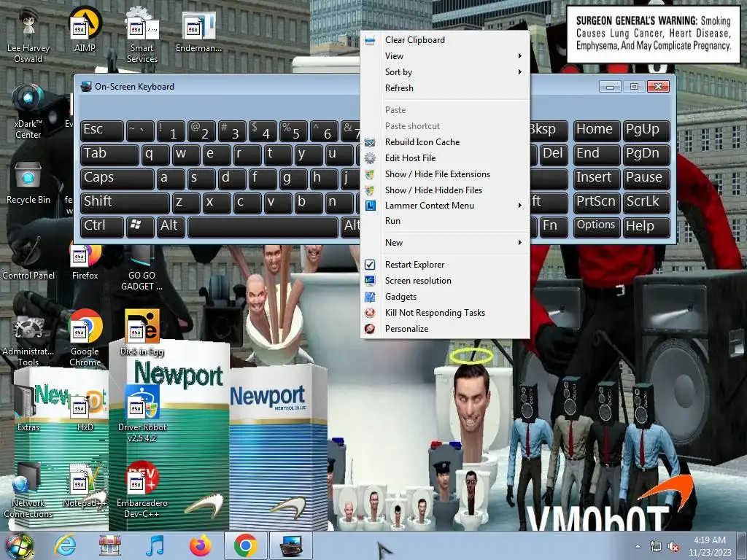Toggle Caps key on On-Screen Keyboard
The image size is (747, 560).
(117, 179)
